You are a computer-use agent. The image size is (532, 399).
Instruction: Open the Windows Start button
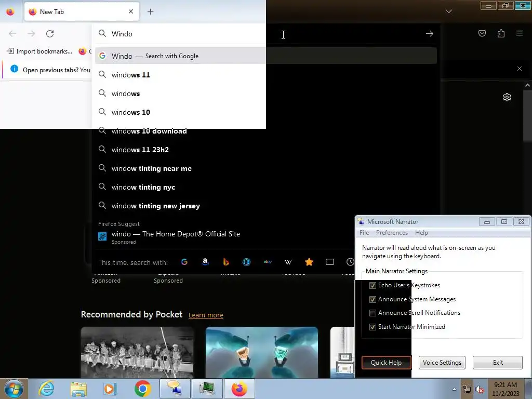point(14,389)
